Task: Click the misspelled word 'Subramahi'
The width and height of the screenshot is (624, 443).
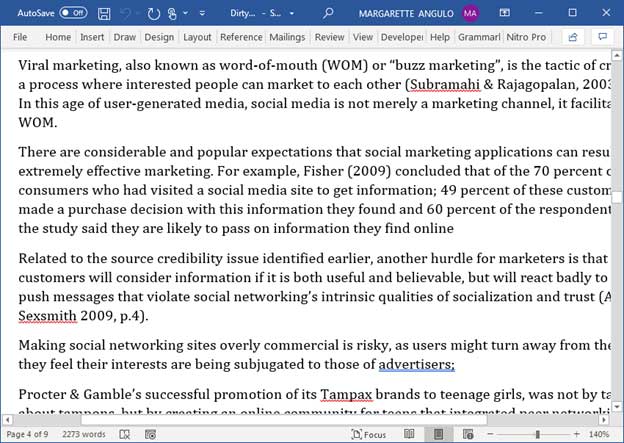Action: coord(445,84)
